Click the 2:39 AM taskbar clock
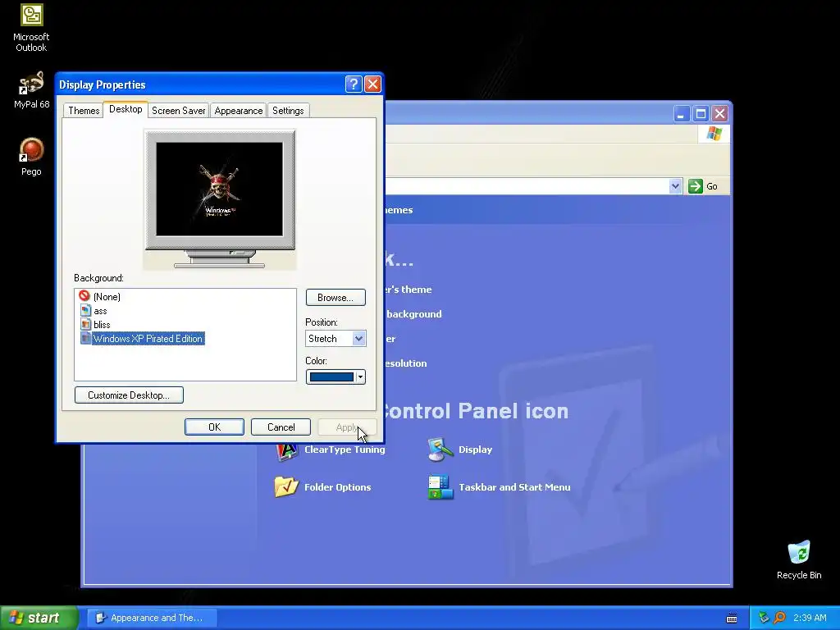The width and height of the screenshot is (840, 630). click(x=810, y=618)
